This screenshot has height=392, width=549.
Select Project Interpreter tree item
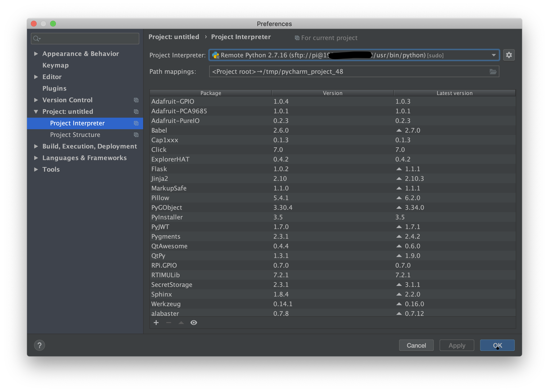pos(85,123)
